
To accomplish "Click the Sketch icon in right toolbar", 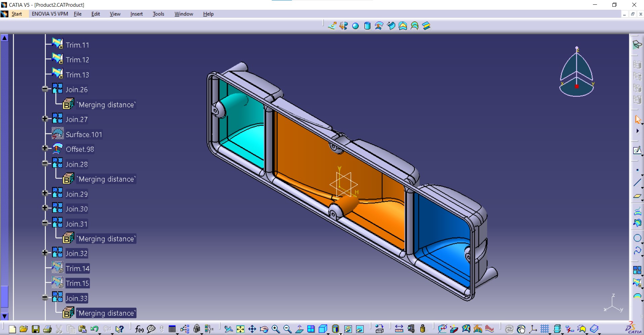I will tap(637, 150).
